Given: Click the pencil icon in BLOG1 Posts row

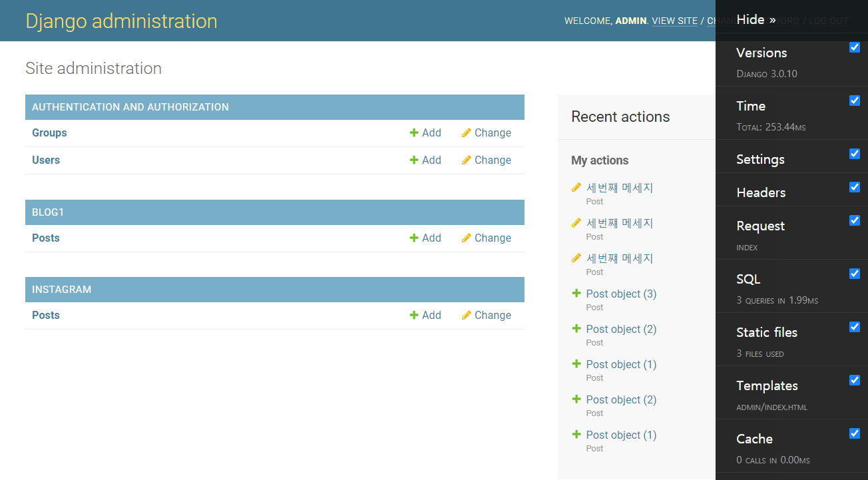Looking at the screenshot, I should pos(467,238).
